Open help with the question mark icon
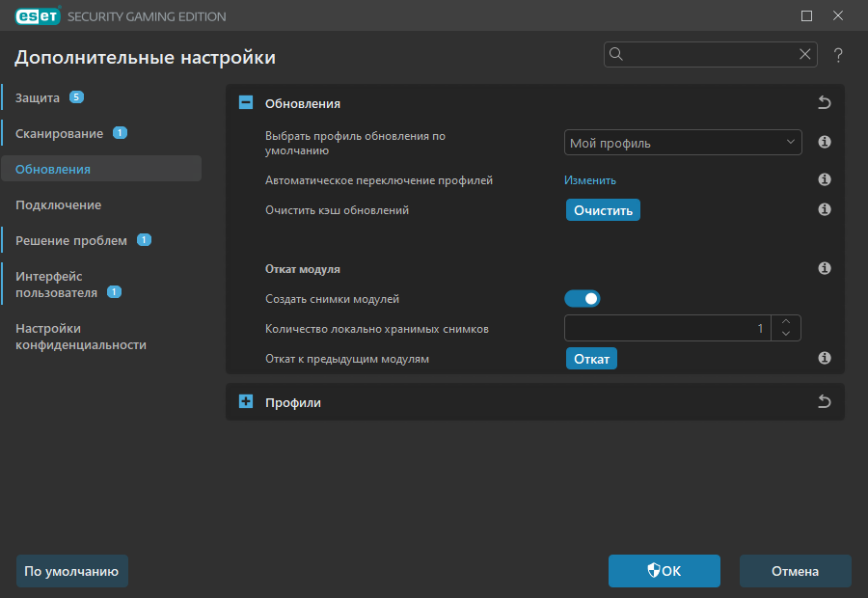 pos(838,55)
